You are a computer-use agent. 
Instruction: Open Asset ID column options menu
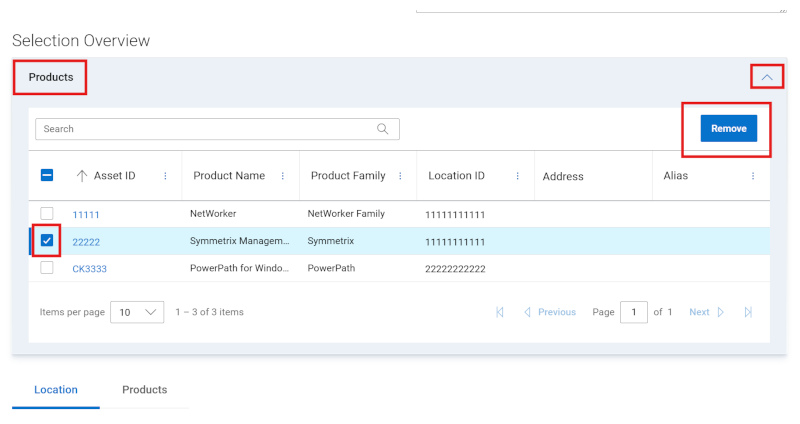coord(165,176)
